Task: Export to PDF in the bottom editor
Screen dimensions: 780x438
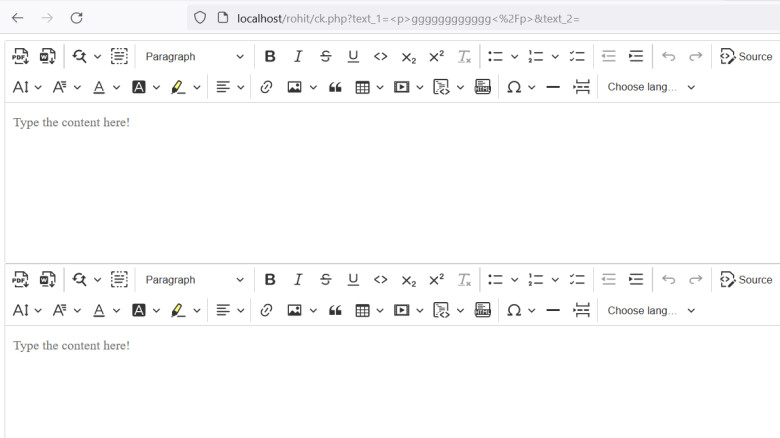Action: click(20, 280)
